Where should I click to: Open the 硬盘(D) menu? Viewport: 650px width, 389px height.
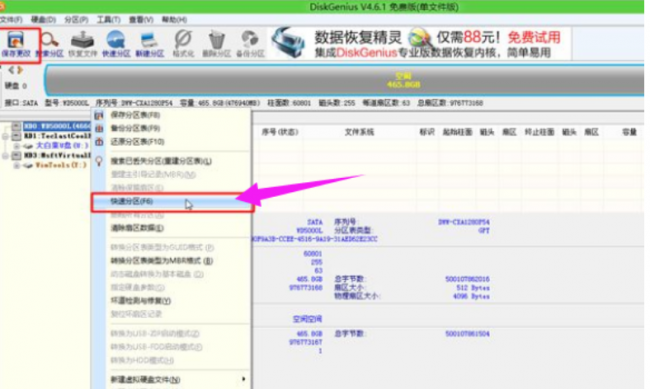click(x=43, y=19)
